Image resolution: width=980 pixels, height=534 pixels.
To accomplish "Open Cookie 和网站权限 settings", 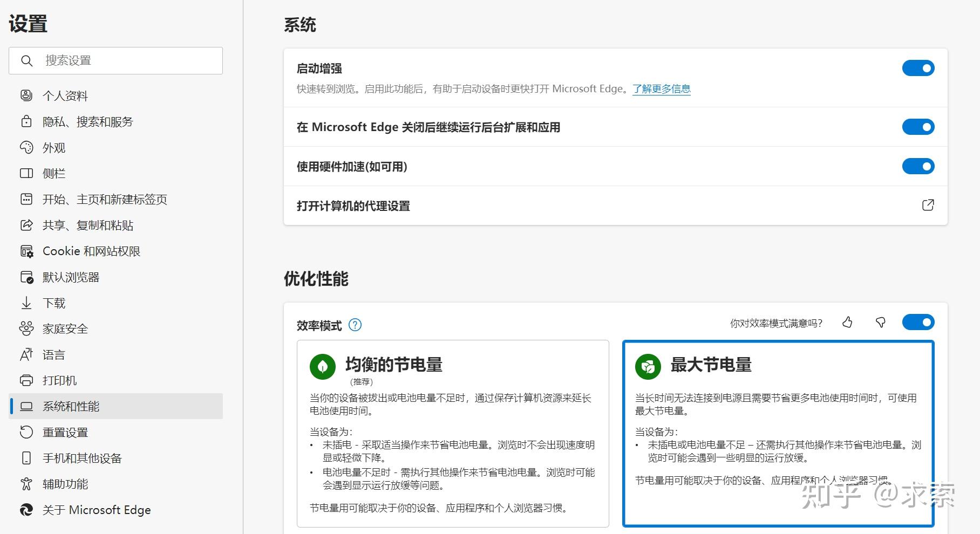I will 116,251.
